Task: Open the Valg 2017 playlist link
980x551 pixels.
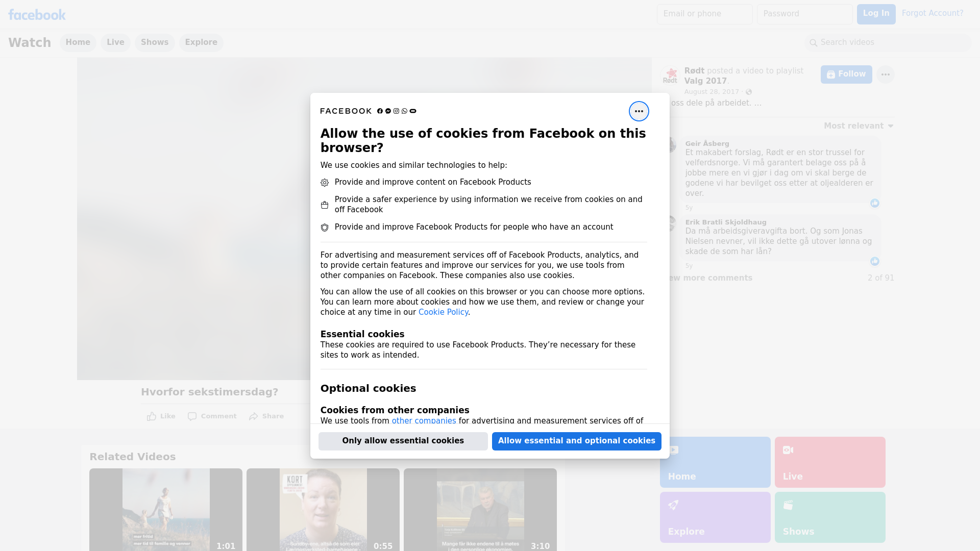Action: [705, 81]
